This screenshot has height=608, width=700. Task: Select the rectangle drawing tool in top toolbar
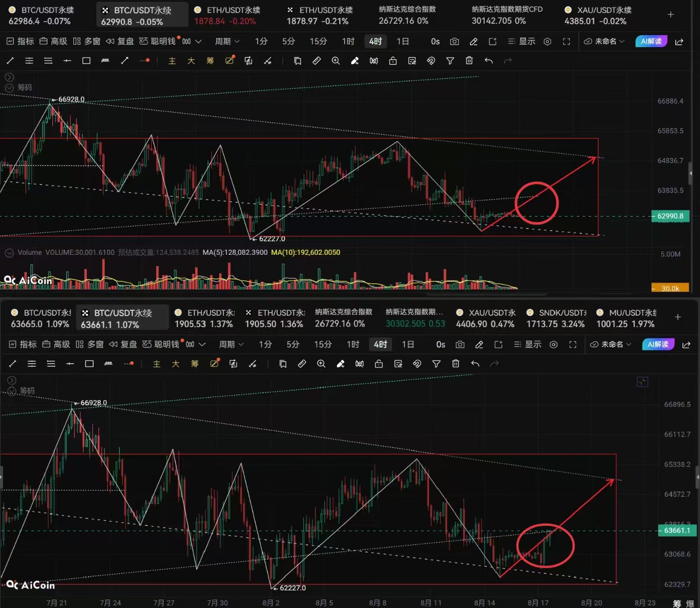point(86,60)
